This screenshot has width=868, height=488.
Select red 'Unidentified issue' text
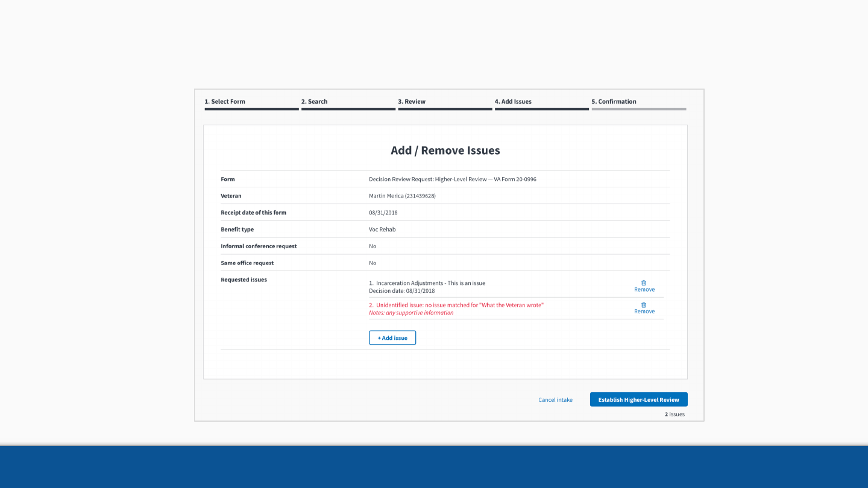(456, 305)
